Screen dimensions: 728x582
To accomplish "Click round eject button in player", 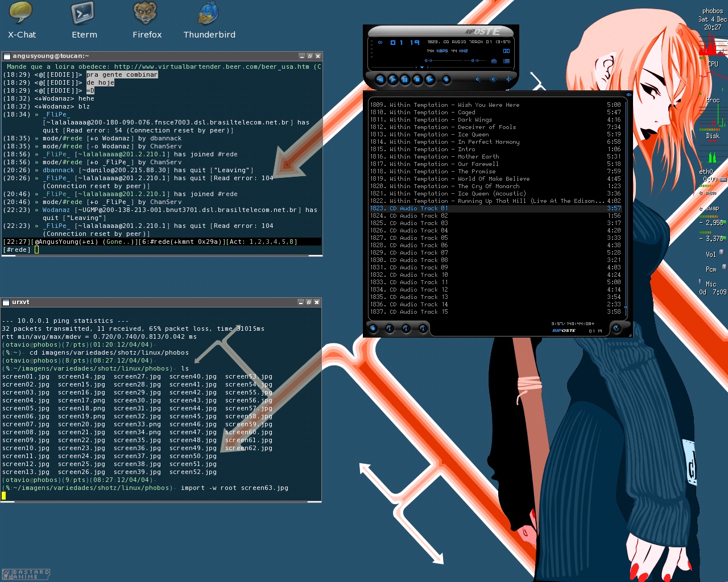I will (x=446, y=80).
